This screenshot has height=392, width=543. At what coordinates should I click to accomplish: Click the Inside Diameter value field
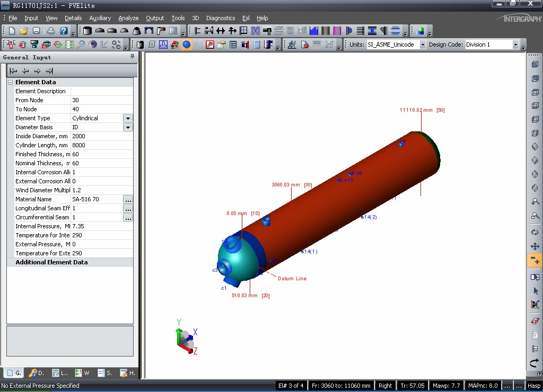(102, 136)
